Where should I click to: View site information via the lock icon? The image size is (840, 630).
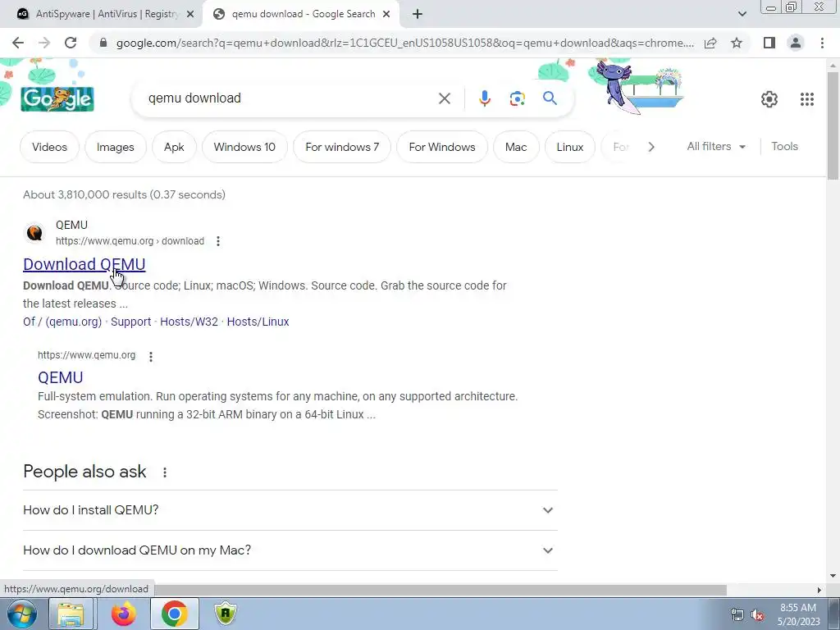click(103, 43)
